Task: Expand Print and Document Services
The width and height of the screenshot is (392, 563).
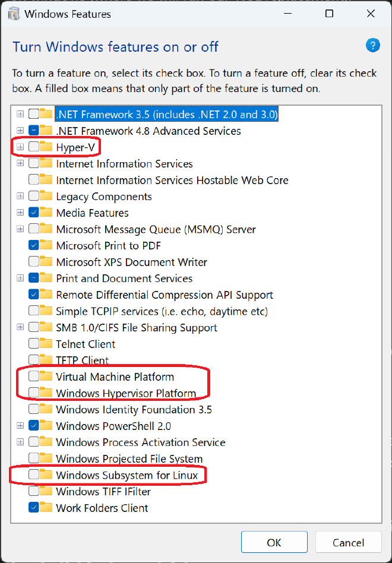Action: click(x=20, y=279)
